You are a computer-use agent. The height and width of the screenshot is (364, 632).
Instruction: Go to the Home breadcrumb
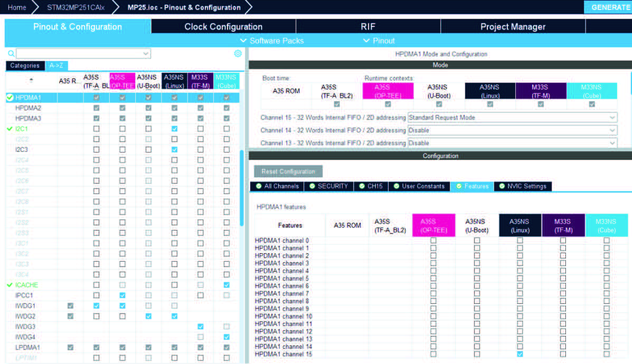click(17, 7)
